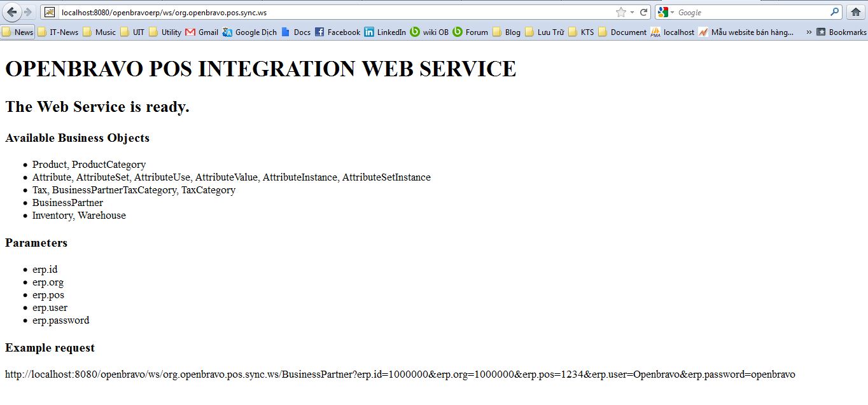Screen dimensions: 868x405
Task: Open the IT-News bookmarks folder
Action: pyautogui.click(x=58, y=32)
